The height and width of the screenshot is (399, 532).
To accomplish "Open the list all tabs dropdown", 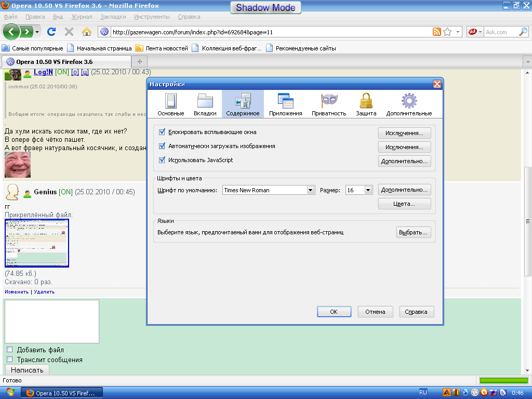I will point(528,62).
